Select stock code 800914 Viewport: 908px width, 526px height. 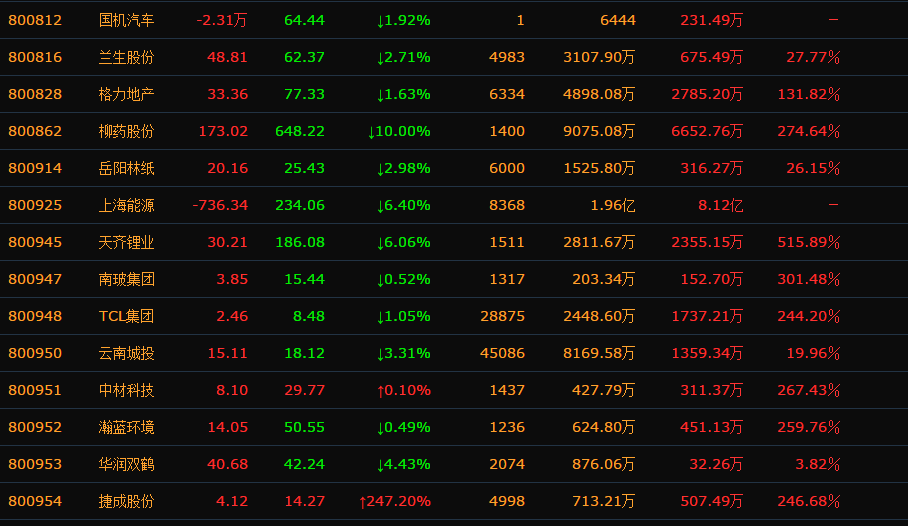35,168
